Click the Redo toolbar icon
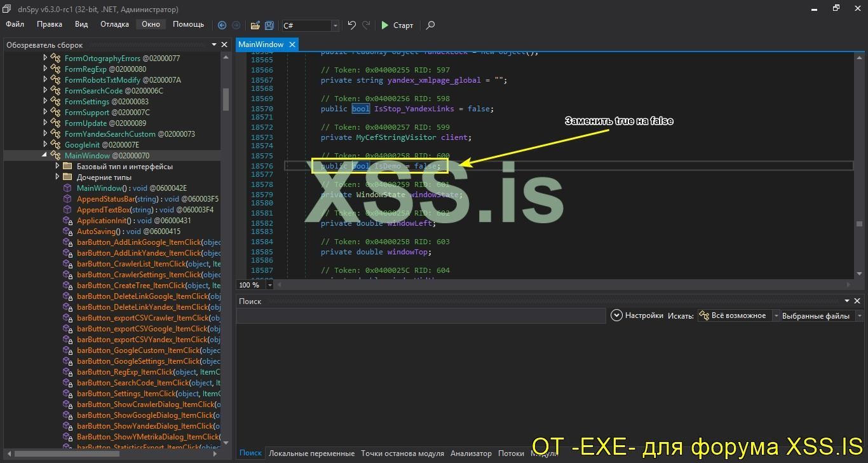This screenshot has height=463, width=868. click(366, 25)
